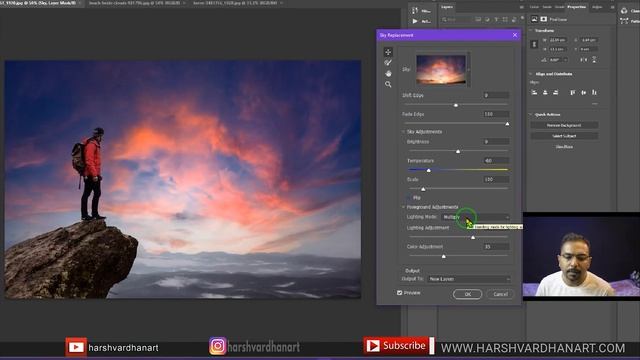
Task: Click the pixel layer icon in Properties
Action: (x=534, y=19)
